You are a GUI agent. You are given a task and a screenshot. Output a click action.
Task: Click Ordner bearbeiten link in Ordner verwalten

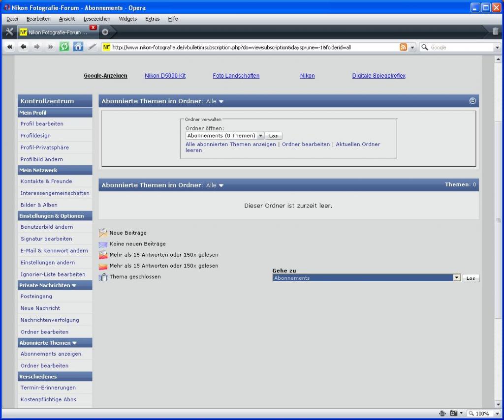pos(306,144)
